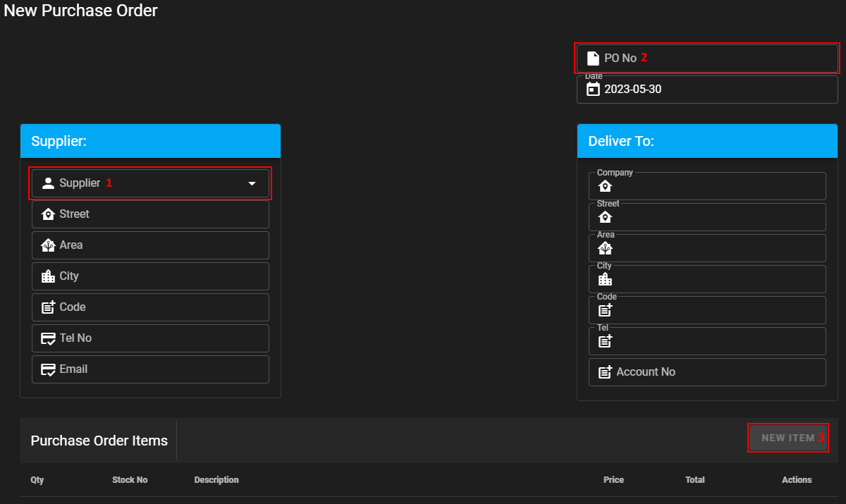
Task: Expand the Supplier dropdown arrow
Action: pos(252,183)
